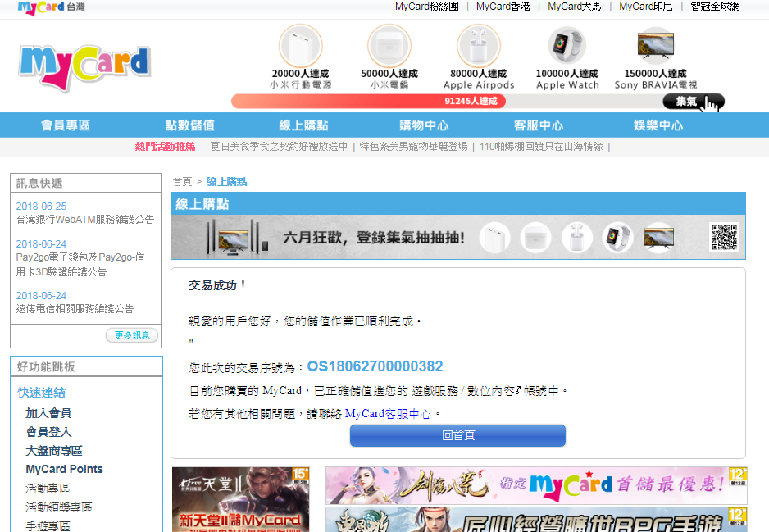Click the 匠心經營曠世RPG手遊 banner ad
Viewport: 769px width, 532px height.
[x=536, y=520]
